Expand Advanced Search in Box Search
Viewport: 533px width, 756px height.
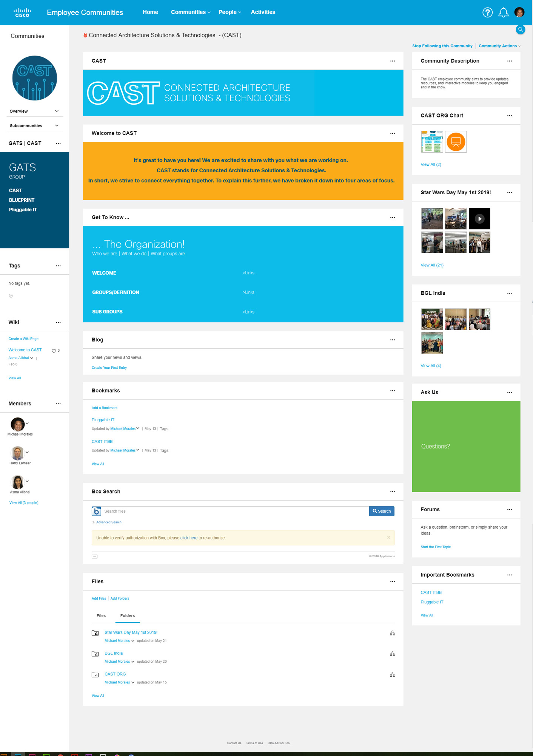(x=108, y=522)
